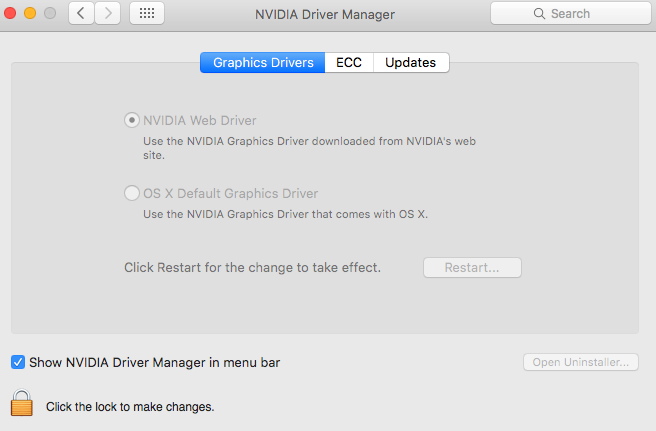656x431 pixels.
Task: Toggle Show NVIDIA Driver Manager in menu bar
Action: (18, 362)
